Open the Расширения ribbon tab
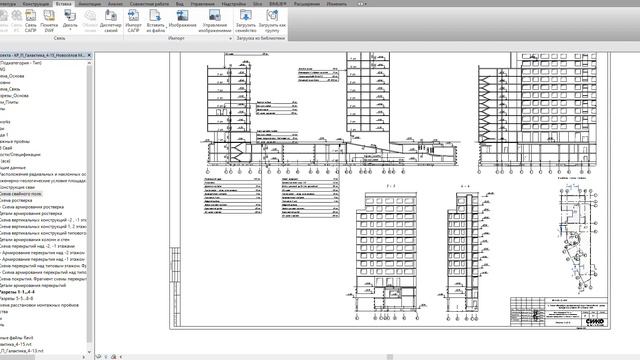This screenshot has height=360, width=640. click(x=307, y=4)
